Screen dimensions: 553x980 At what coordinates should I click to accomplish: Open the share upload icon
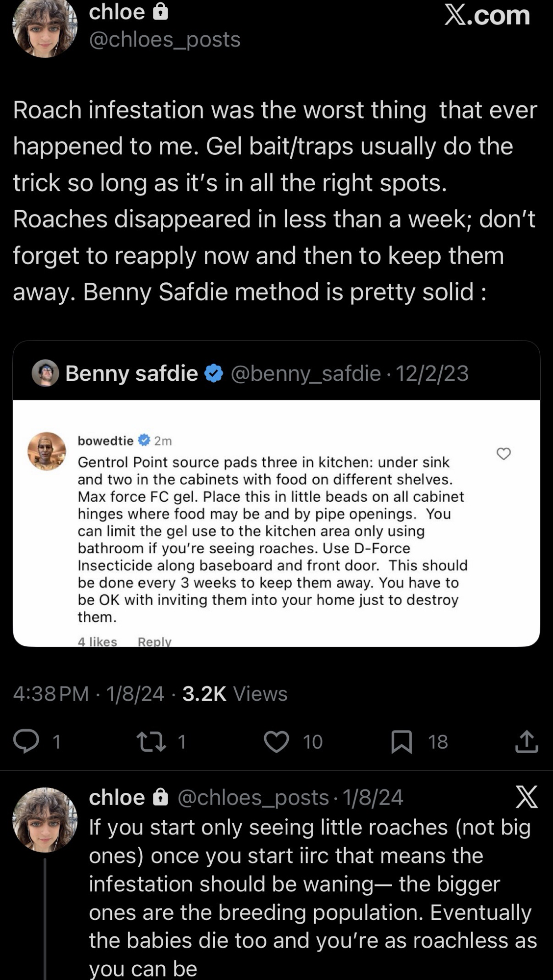tap(527, 741)
